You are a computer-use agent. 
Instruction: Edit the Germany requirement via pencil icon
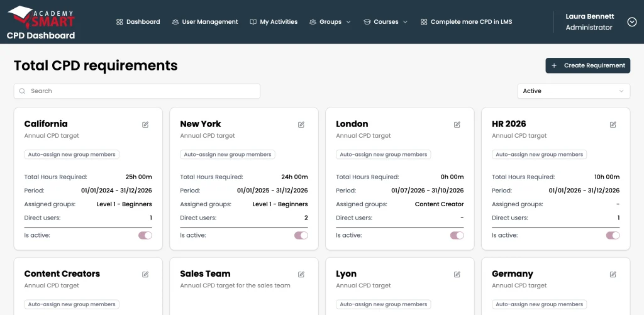click(x=613, y=274)
